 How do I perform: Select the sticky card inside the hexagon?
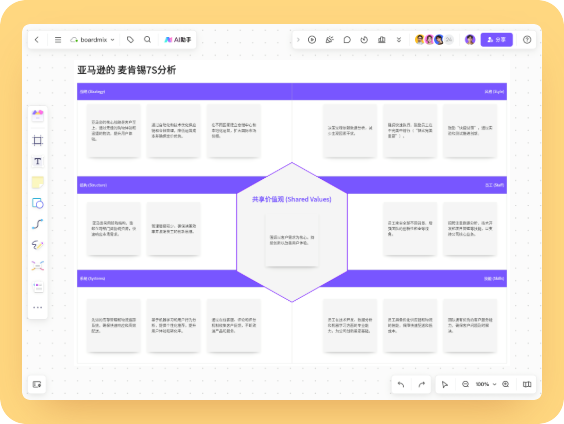point(292,240)
